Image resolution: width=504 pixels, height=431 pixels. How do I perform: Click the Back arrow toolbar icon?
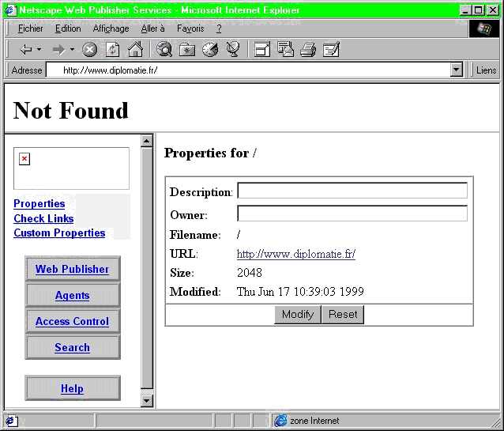tap(26, 50)
